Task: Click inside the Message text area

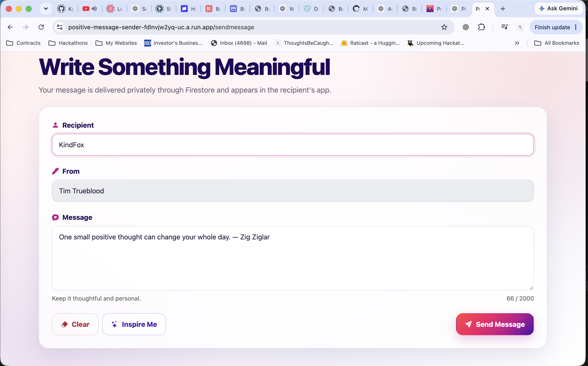Action: coord(293,258)
